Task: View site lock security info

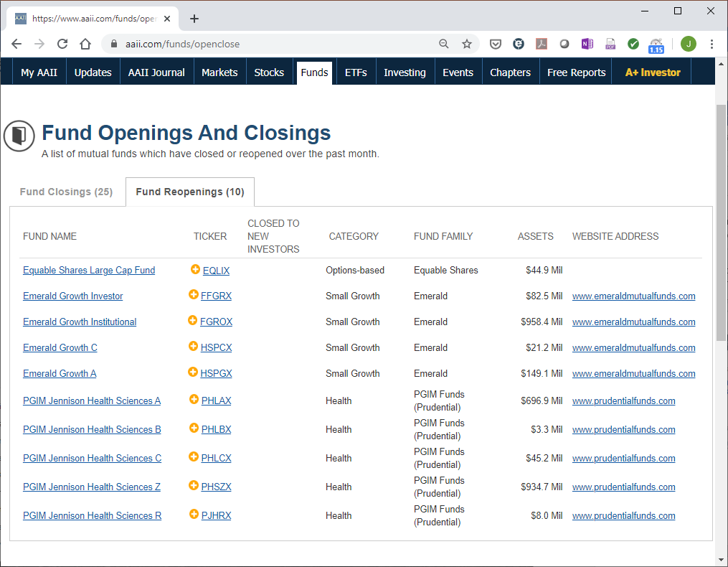Action: click(114, 44)
